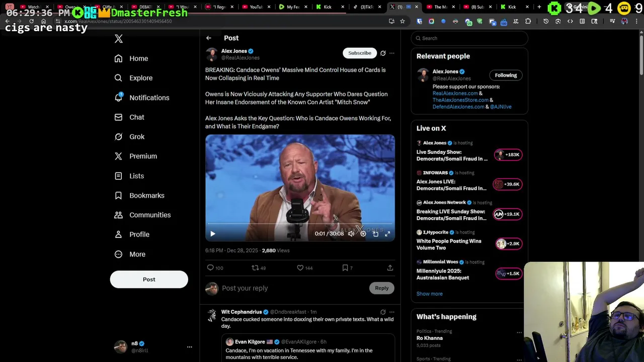Subscribe to Alex Jones

point(360,53)
